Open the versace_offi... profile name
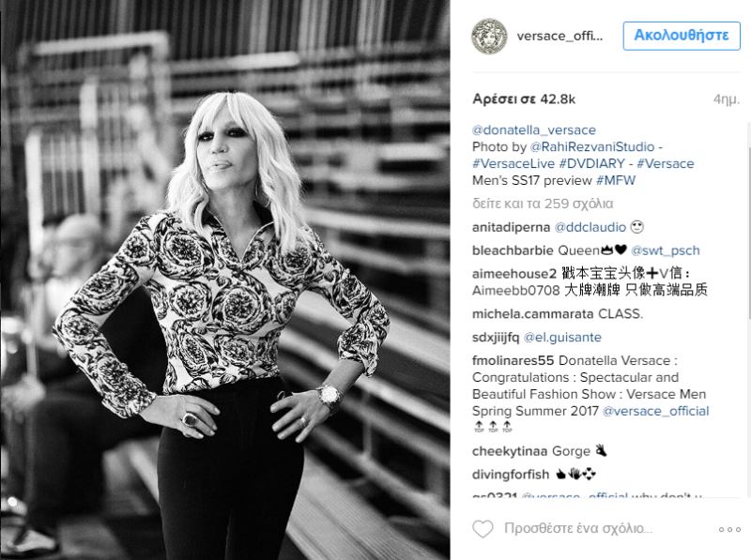This screenshot has height=560, width=751. click(x=559, y=37)
